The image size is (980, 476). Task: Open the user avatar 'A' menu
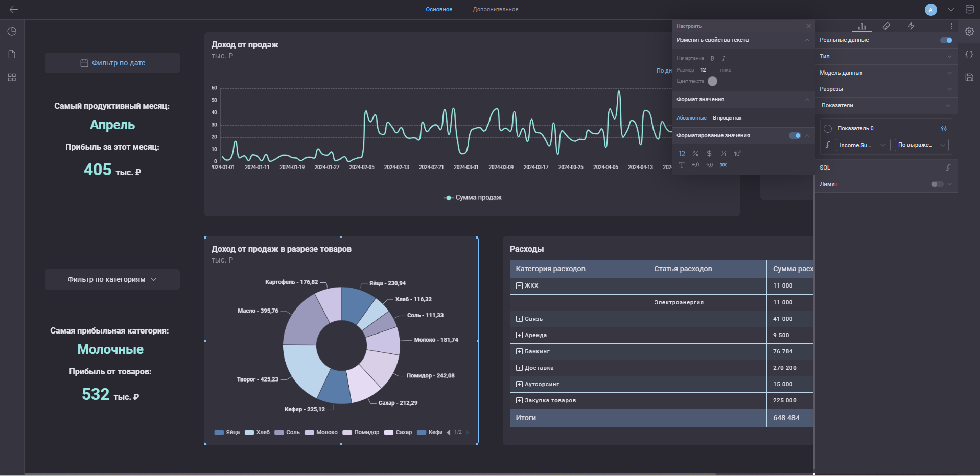931,9
